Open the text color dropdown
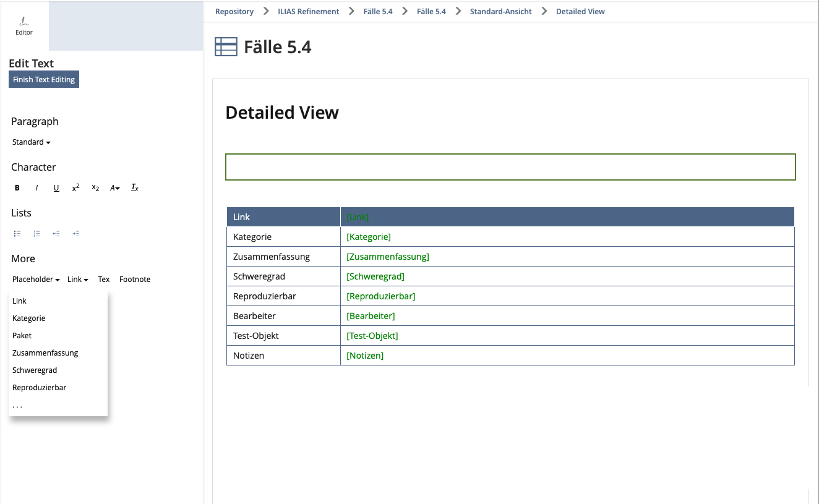 click(114, 188)
